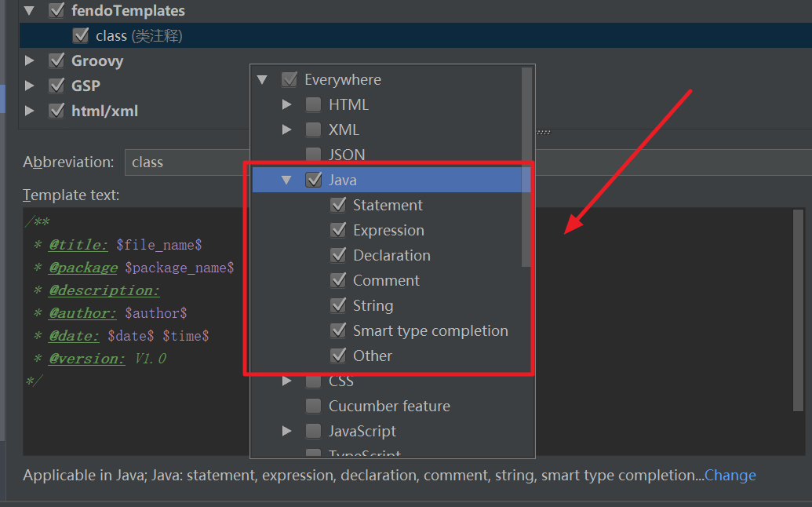Image resolution: width=812 pixels, height=507 pixels.
Task: Collapse the Everywhere context node
Action: (x=262, y=80)
